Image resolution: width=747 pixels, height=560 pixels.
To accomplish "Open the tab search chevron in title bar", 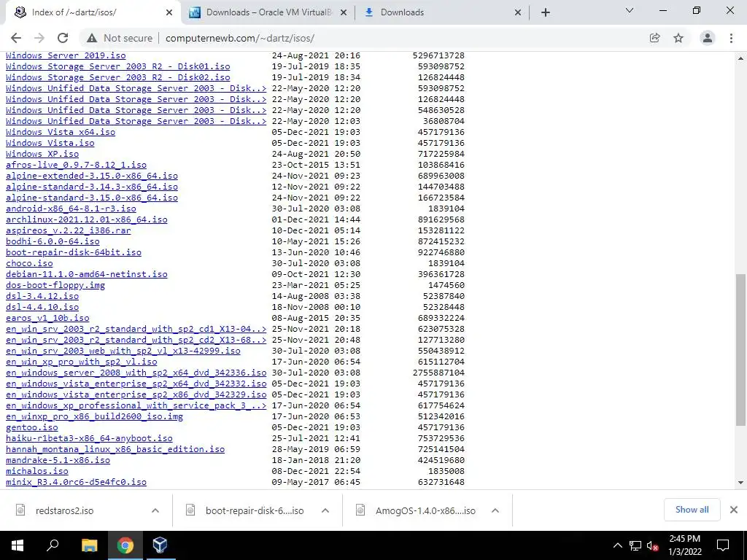I will 630,10.
